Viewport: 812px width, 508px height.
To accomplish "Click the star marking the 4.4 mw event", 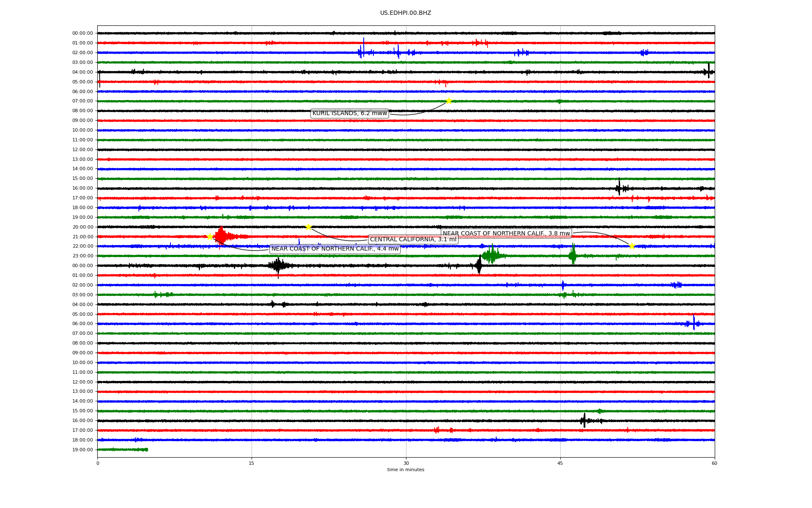I will coord(210,237).
